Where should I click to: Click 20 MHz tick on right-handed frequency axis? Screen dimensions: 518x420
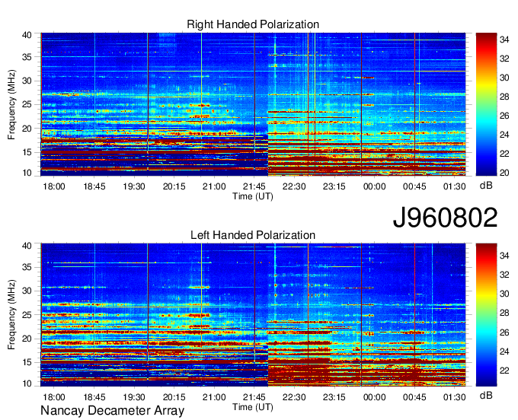(x=27, y=129)
